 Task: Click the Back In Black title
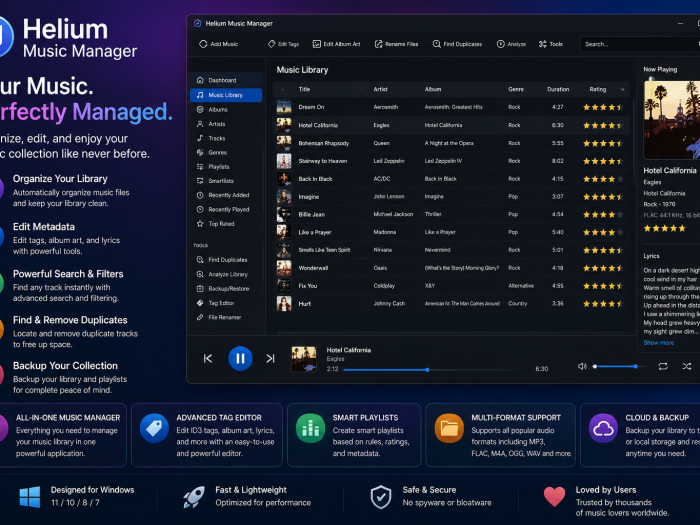(315, 179)
